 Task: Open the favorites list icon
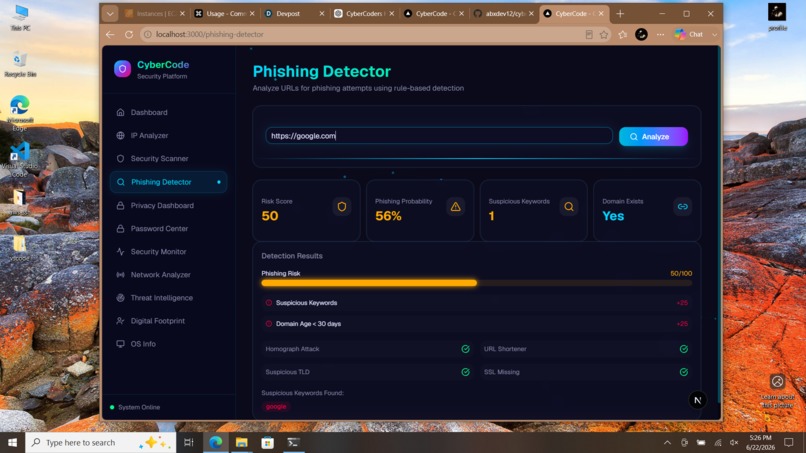(622, 34)
